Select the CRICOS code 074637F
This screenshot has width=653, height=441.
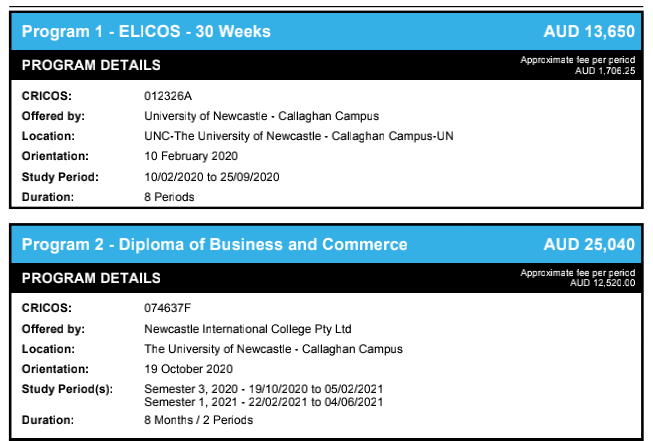pyautogui.click(x=167, y=308)
